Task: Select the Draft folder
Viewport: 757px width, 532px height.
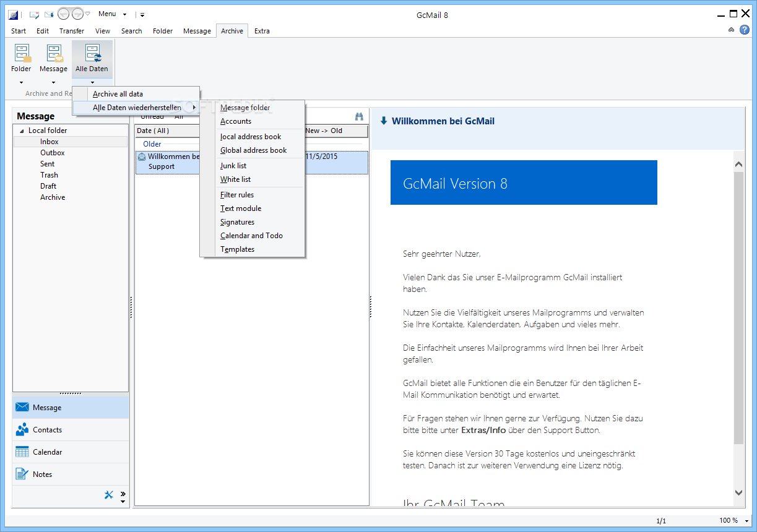Action: [48, 186]
